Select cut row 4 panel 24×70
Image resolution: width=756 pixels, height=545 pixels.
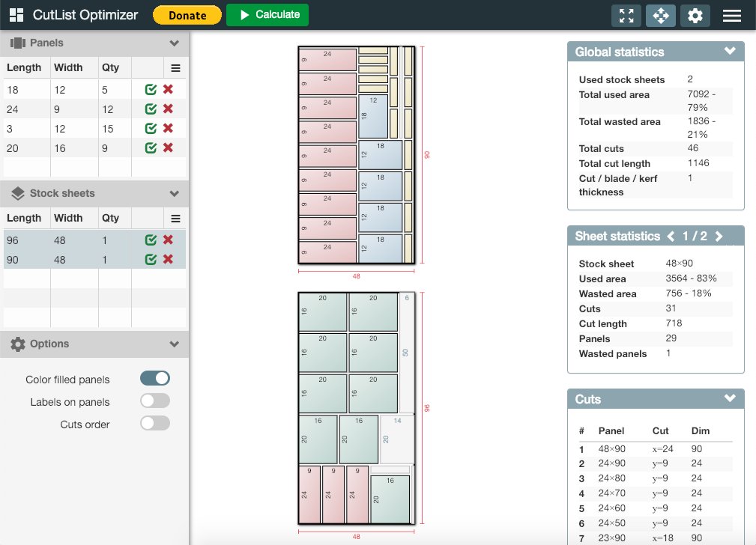click(x=656, y=493)
